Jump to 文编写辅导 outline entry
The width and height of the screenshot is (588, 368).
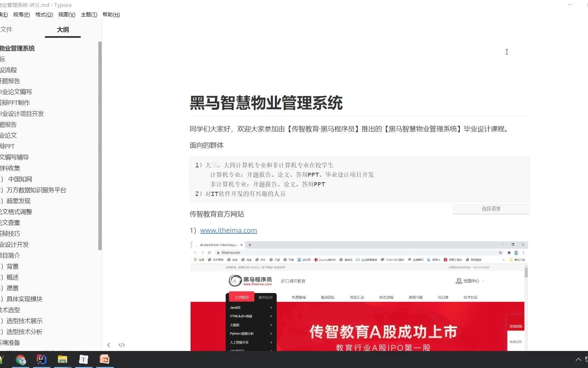(14, 157)
